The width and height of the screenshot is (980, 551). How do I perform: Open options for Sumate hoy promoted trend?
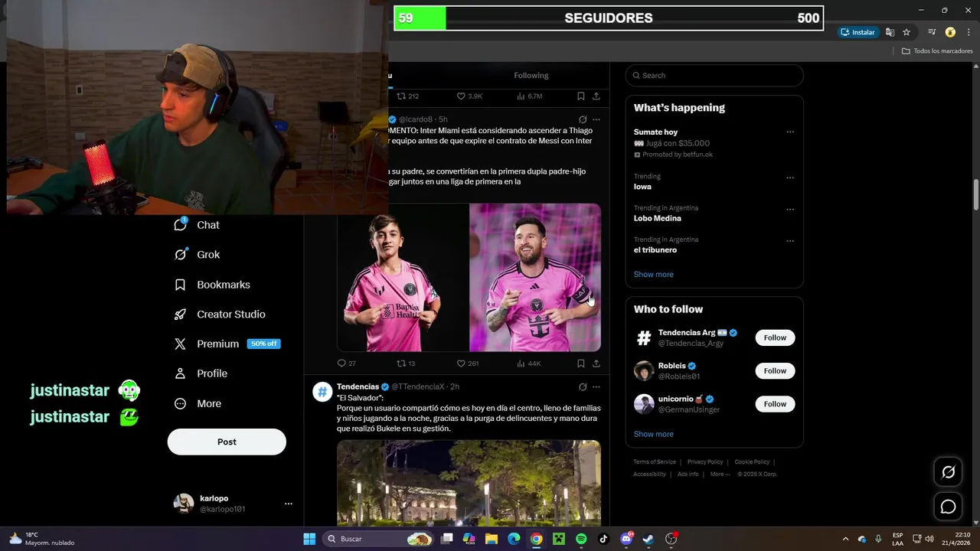(x=790, y=132)
